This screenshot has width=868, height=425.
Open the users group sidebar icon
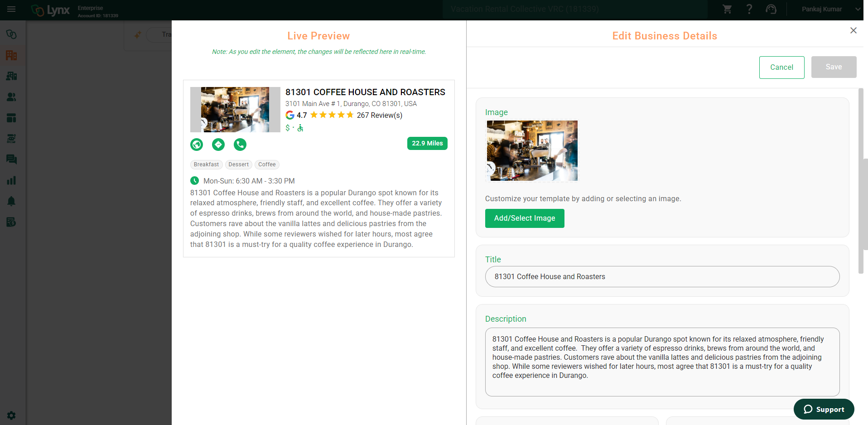[11, 97]
